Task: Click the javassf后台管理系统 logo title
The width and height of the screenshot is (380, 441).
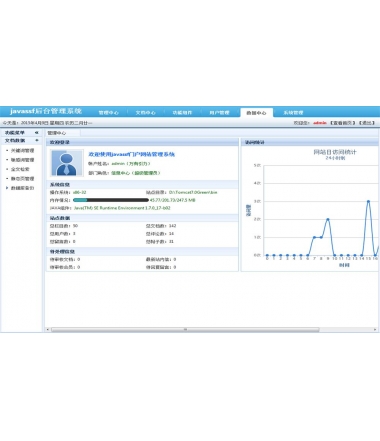Action: tap(46, 111)
